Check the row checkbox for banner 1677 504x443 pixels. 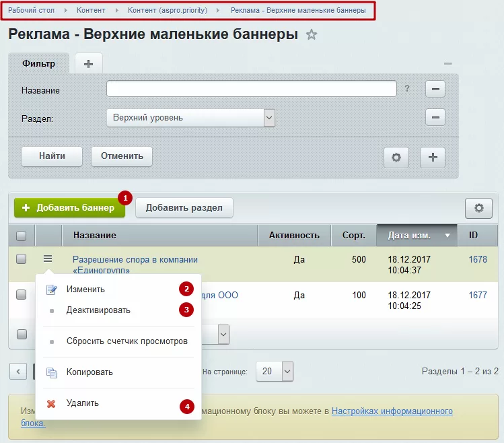pos(22,294)
